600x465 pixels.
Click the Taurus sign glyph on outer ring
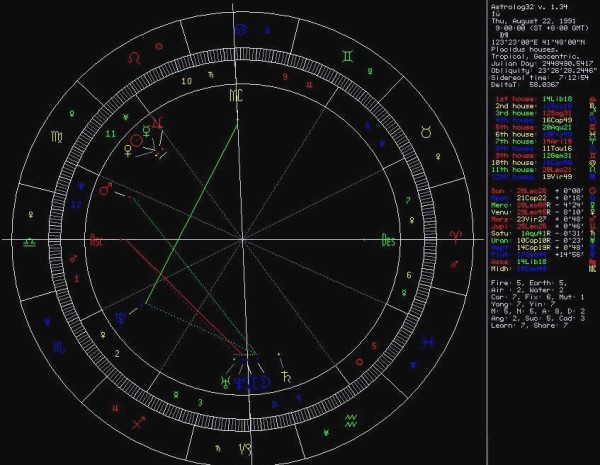click(x=426, y=132)
